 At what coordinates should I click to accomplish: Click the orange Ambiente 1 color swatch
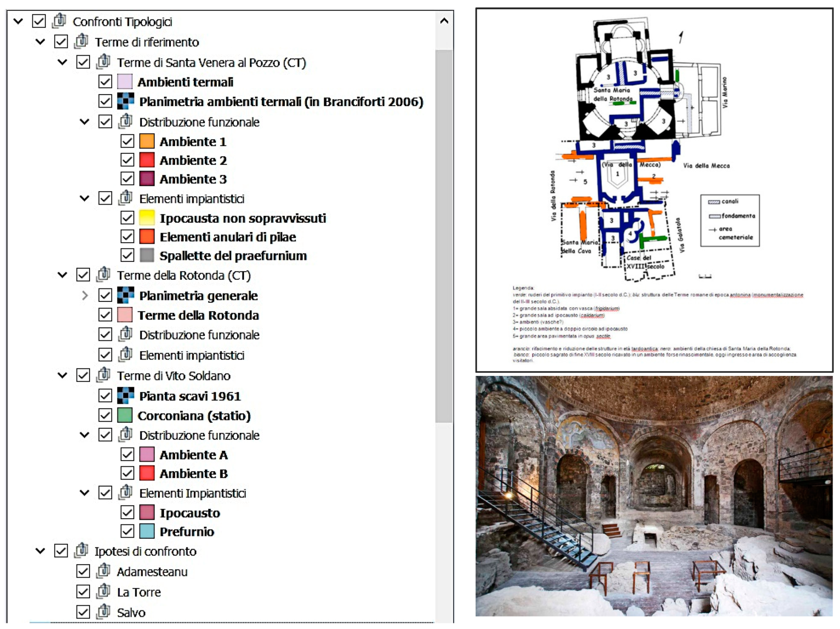coord(147,141)
